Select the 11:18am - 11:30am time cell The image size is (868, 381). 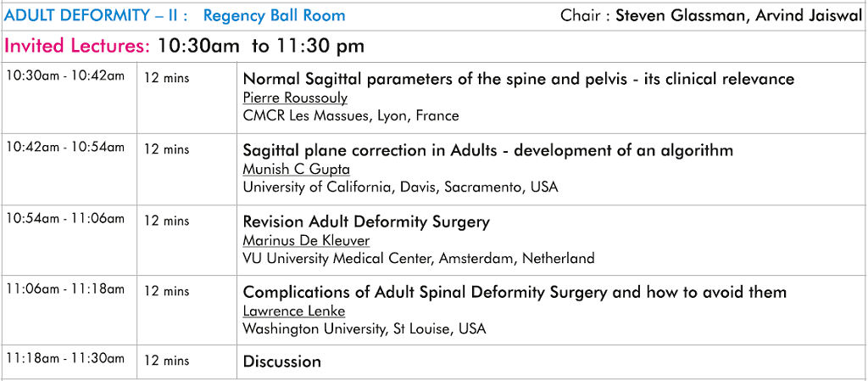(65, 359)
